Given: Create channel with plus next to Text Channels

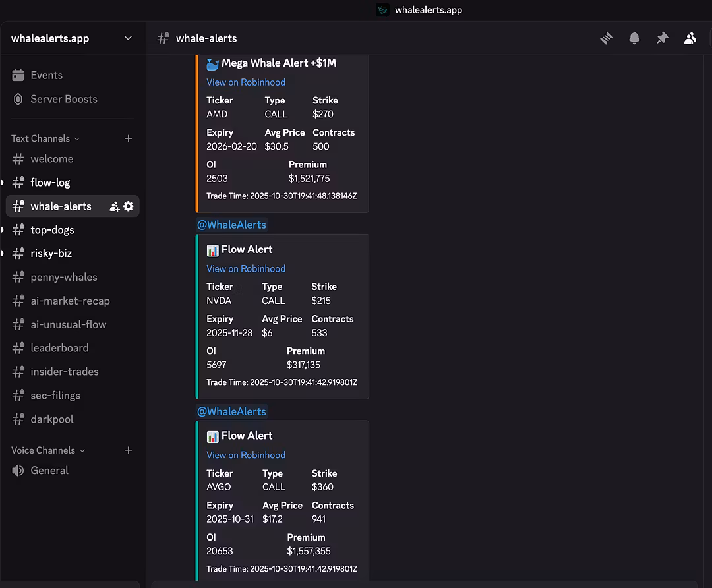Looking at the screenshot, I should [129, 138].
